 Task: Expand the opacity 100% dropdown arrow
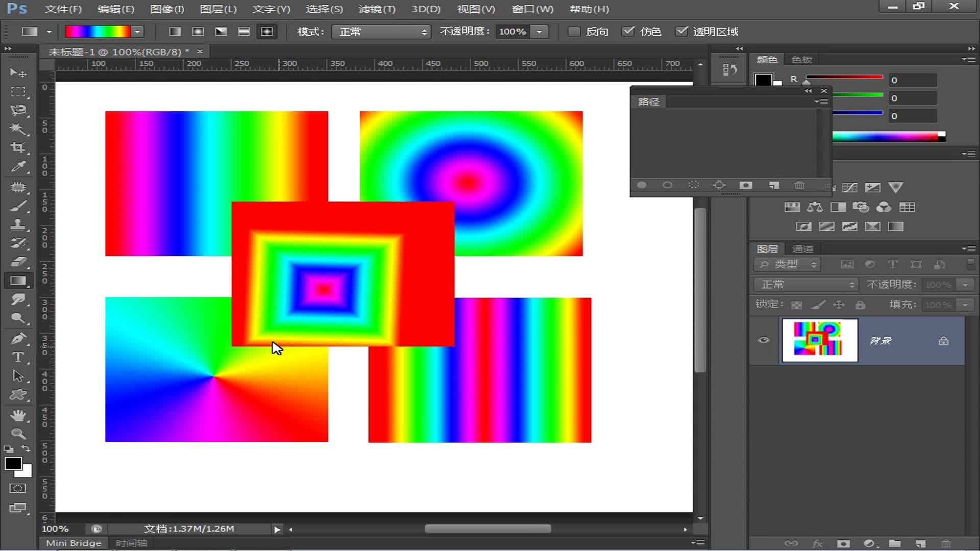tap(540, 32)
